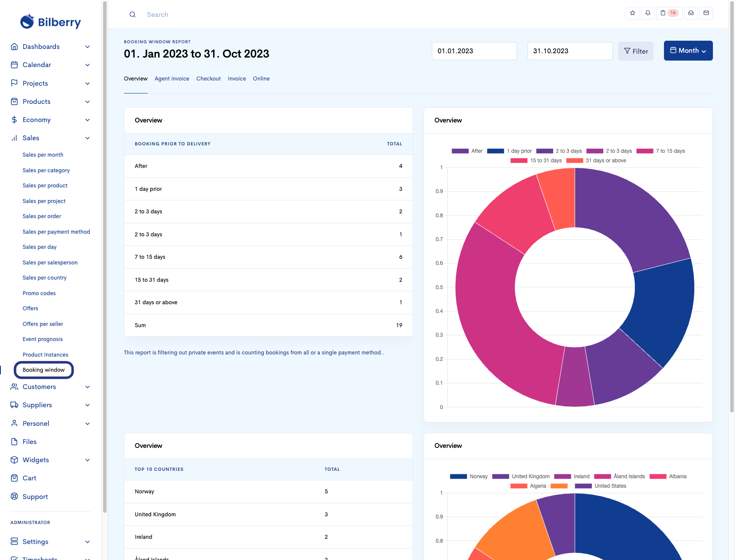Open Booking window report link

44,370
